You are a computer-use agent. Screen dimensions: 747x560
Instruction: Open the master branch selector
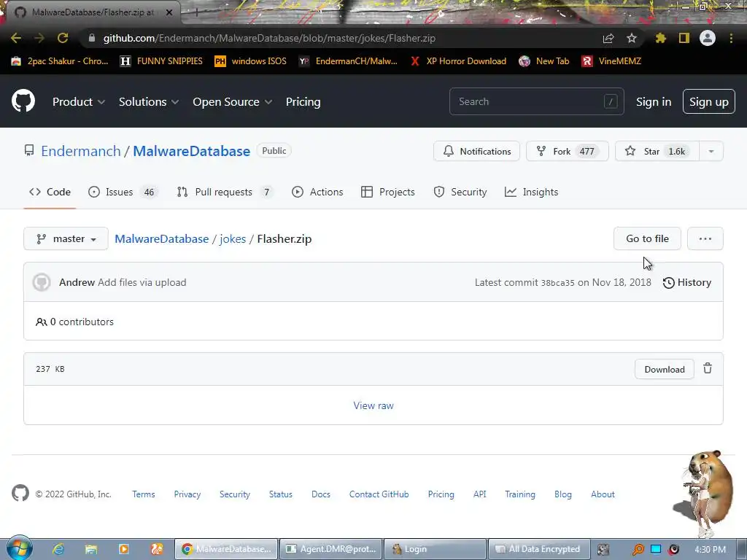click(x=66, y=238)
